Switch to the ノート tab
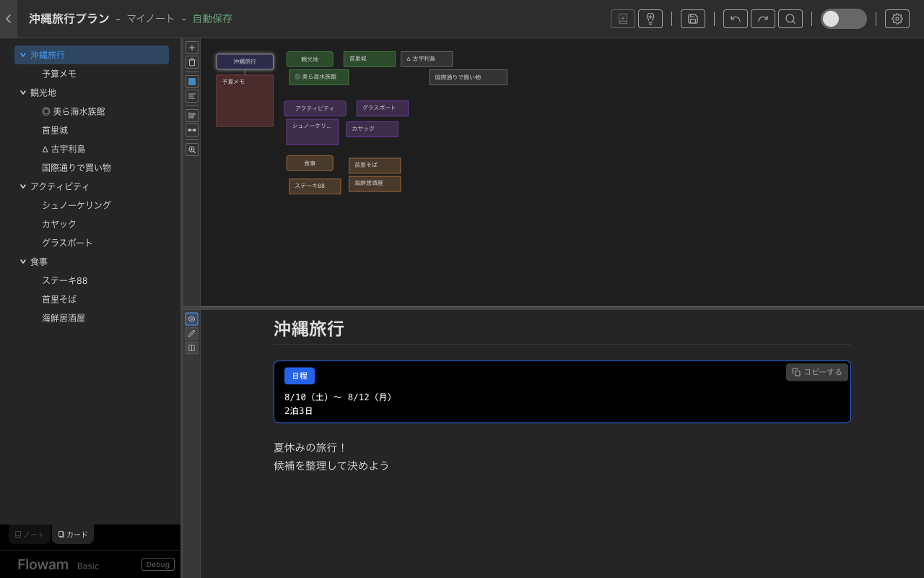The width and height of the screenshot is (924, 578). tap(30, 535)
